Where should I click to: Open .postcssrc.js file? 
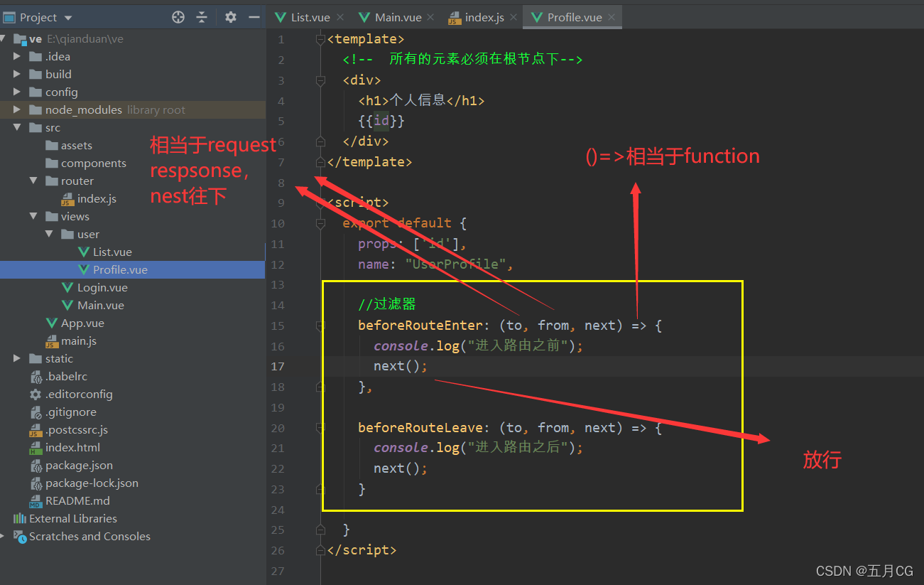point(68,429)
